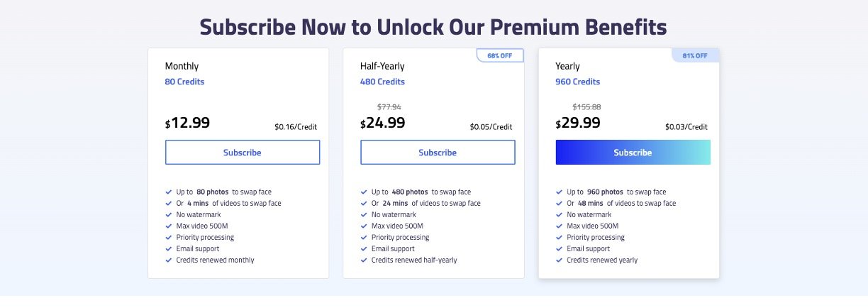
Task: Click checkmark beside Credits renewed monthly
Action: click(x=168, y=260)
